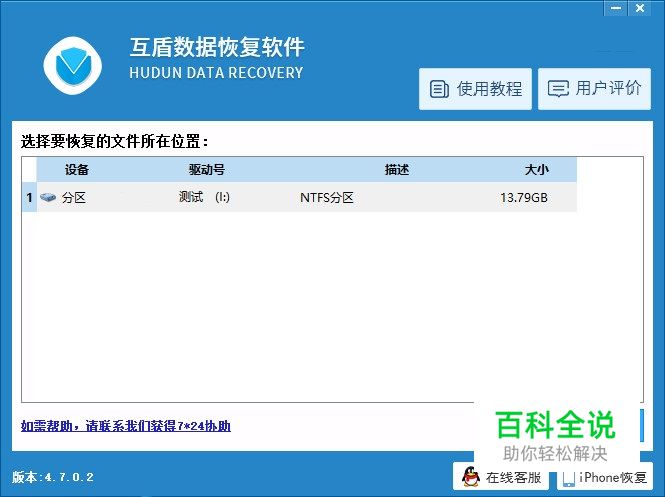This screenshot has height=497, width=665.
Task: Select the 13.79GB size cell
Action: pyautogui.click(x=524, y=197)
